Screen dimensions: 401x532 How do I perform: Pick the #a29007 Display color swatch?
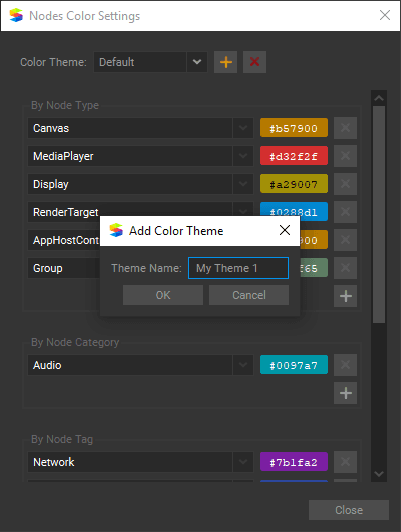click(294, 184)
